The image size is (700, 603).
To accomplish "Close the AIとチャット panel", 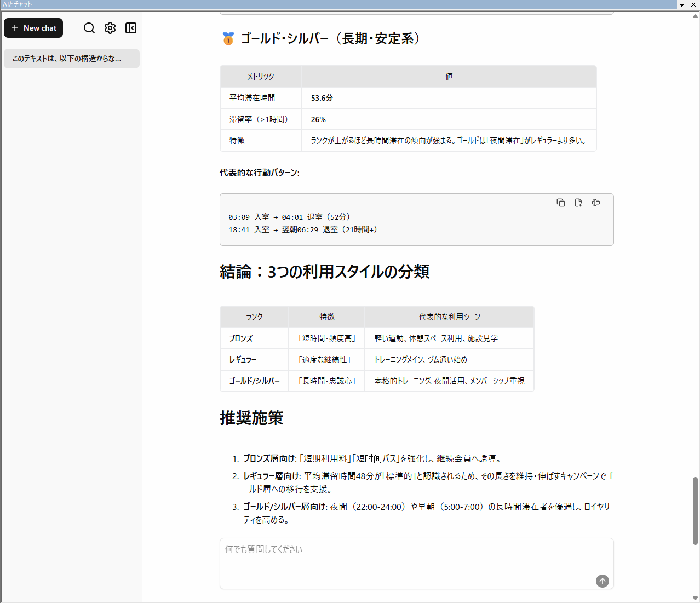I will coord(693,4).
